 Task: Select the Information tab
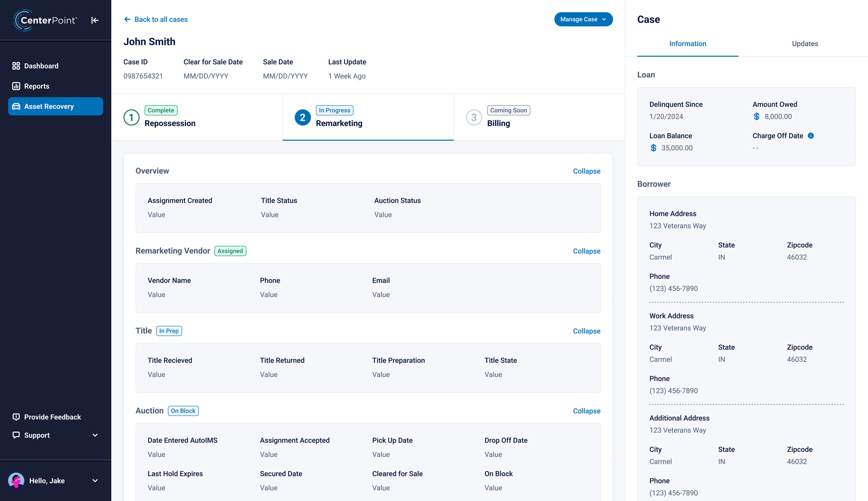688,44
